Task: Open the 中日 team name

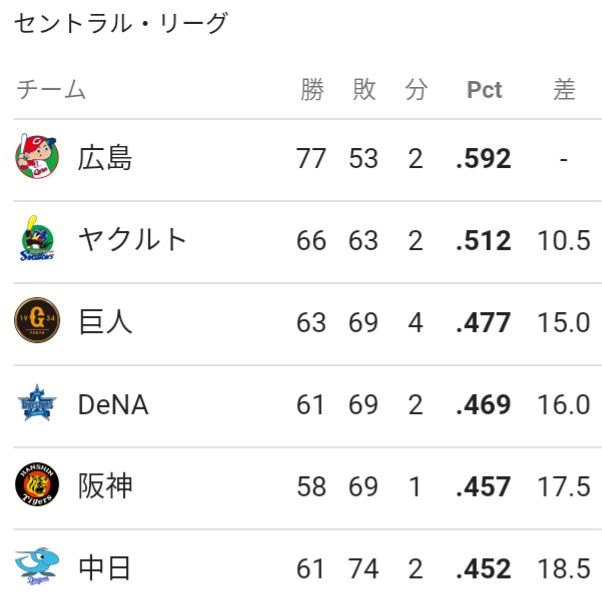Action: [x=105, y=568]
